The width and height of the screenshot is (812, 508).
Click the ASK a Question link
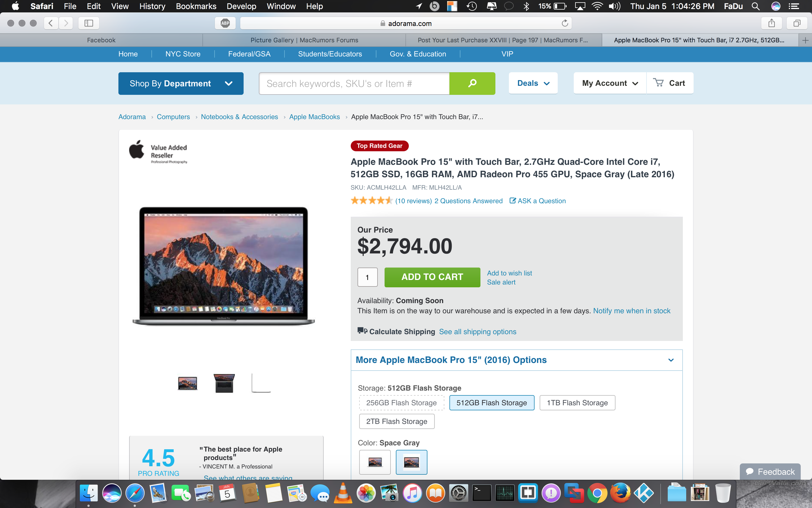538,201
